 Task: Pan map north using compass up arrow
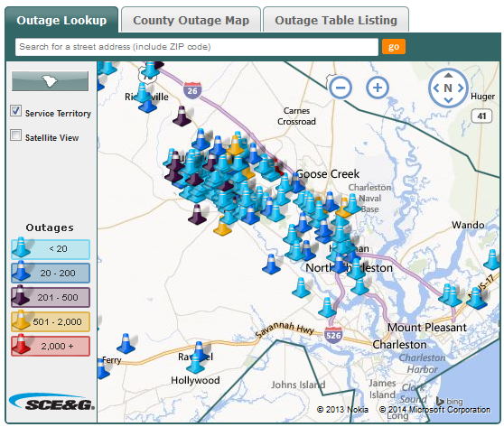click(448, 75)
